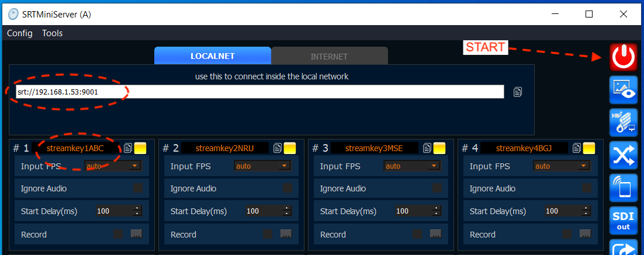Copy the local SRT address
This screenshot has height=255, width=644.
(518, 92)
